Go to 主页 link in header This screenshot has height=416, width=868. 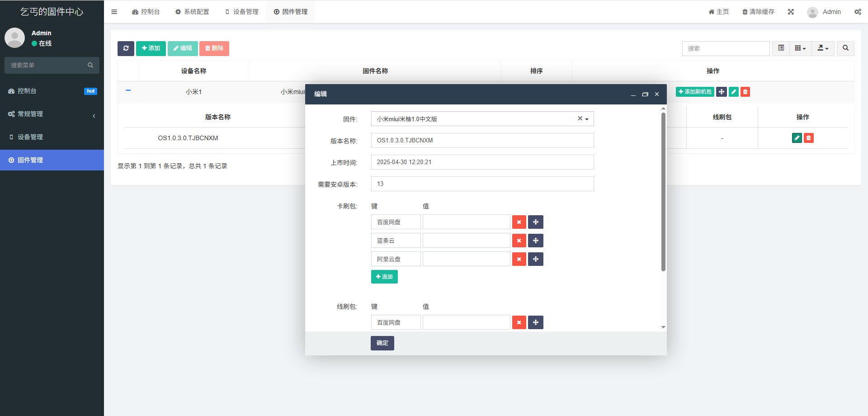click(x=719, y=12)
